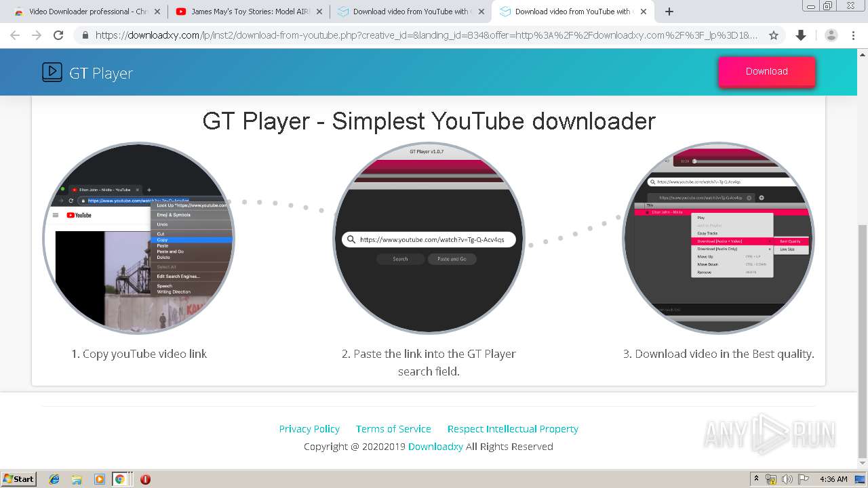Close the active Download video tab
The height and width of the screenshot is (488, 868).
pos(644,12)
